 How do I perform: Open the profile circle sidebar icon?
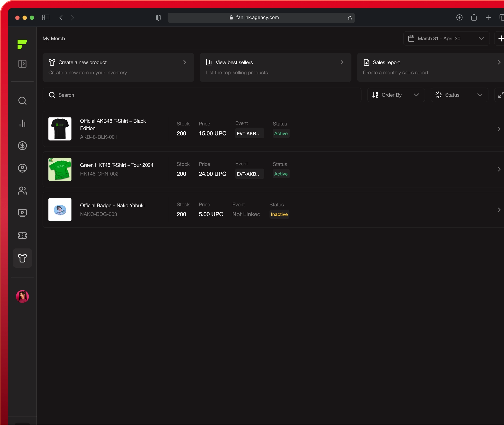(x=22, y=168)
